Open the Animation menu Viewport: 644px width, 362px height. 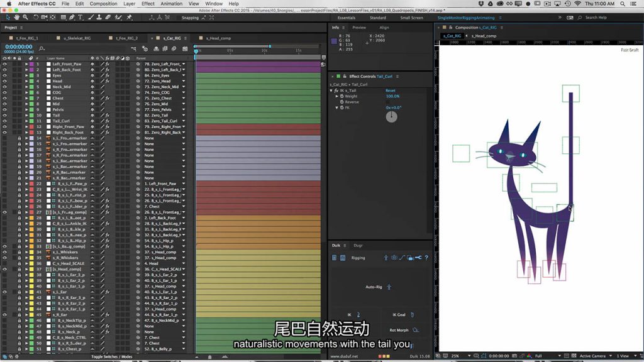(171, 4)
